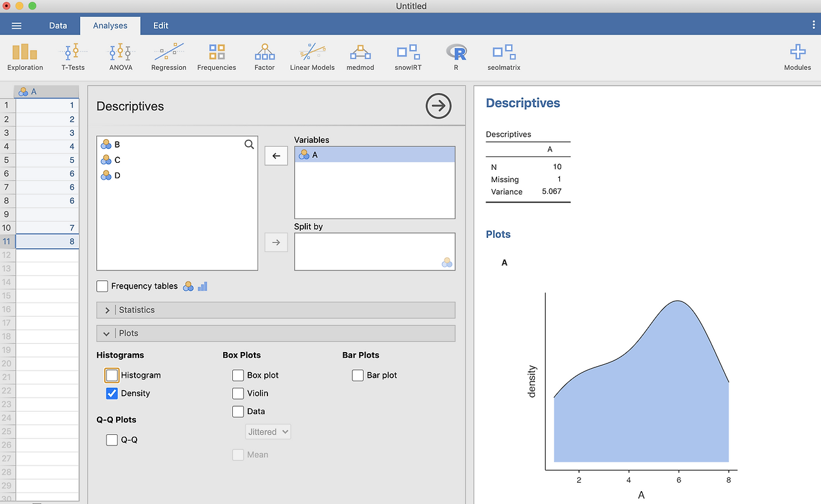Enable the Violin checkbox
Image resolution: width=821 pixels, height=504 pixels.
coord(238,393)
